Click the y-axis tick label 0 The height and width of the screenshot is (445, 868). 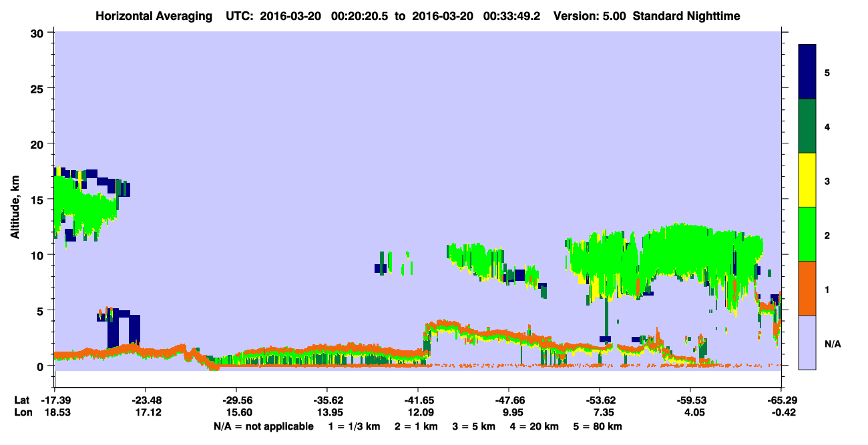42,366
